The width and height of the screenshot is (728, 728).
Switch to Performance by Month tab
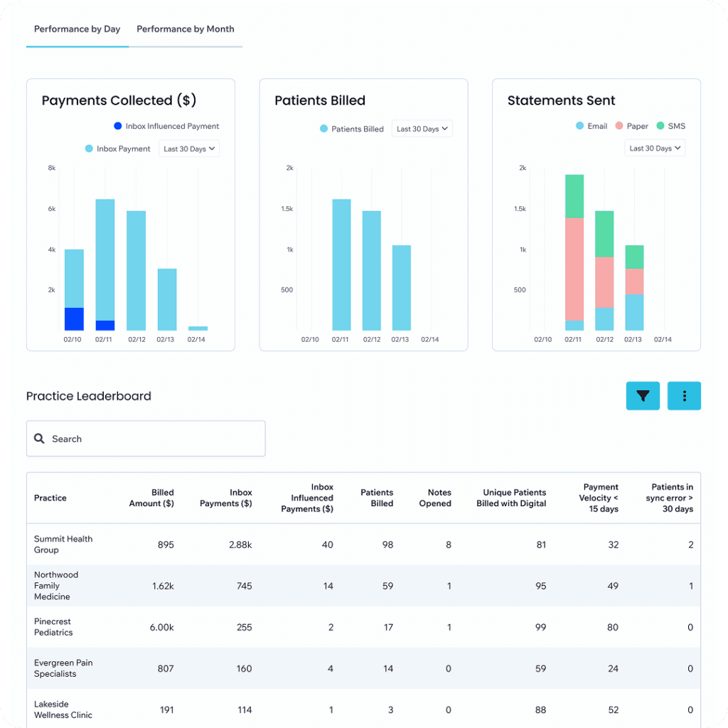click(x=186, y=29)
